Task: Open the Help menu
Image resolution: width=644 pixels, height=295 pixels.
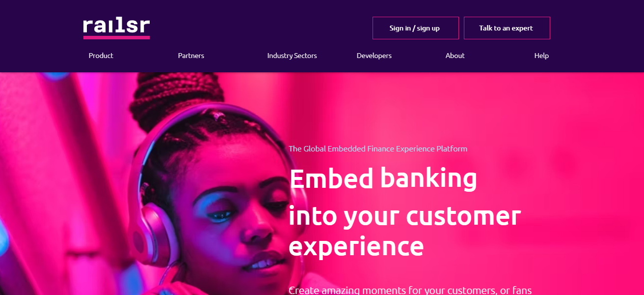Action: pyautogui.click(x=541, y=56)
